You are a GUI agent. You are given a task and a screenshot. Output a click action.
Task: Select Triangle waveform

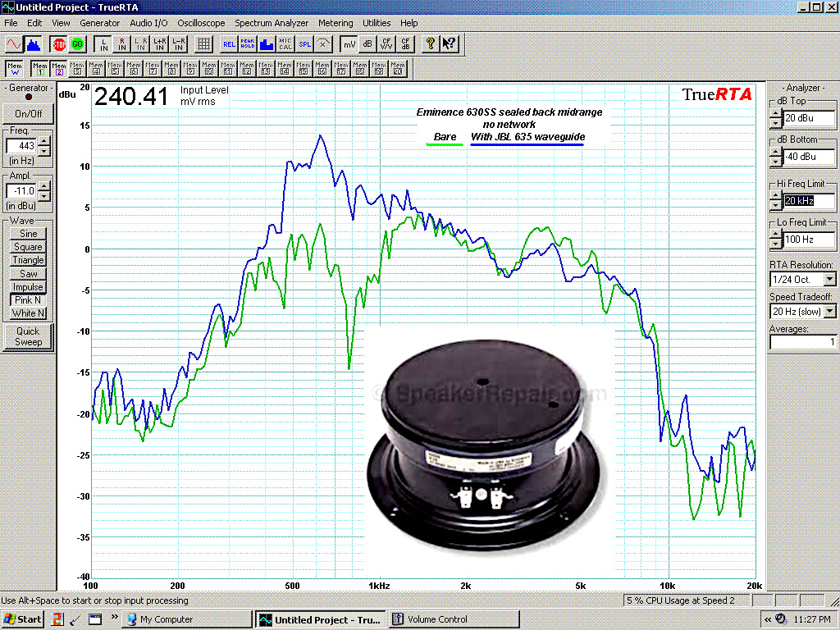coord(29,260)
